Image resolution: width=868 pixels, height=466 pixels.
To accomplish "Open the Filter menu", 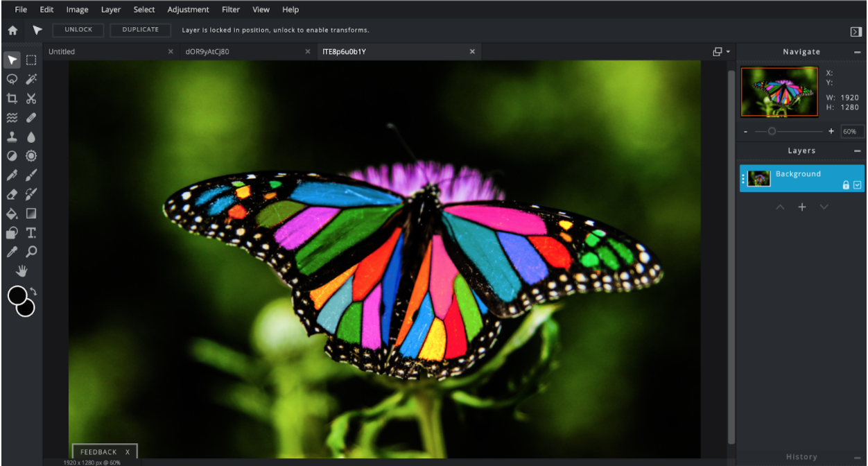I will pos(231,10).
